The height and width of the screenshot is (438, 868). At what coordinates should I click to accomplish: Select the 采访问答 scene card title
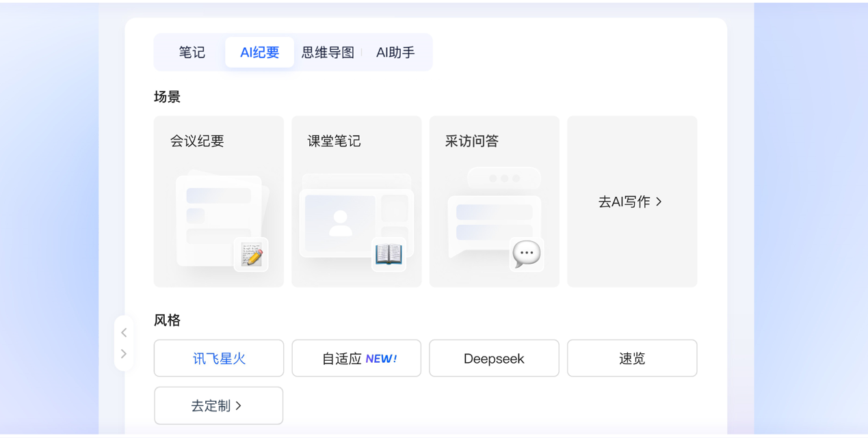[x=472, y=141]
